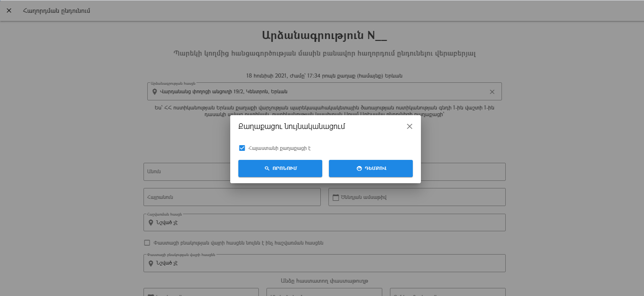Close the Հաղորդման ընդունում page with header X
This screenshot has width=644, height=296.
(9, 10)
